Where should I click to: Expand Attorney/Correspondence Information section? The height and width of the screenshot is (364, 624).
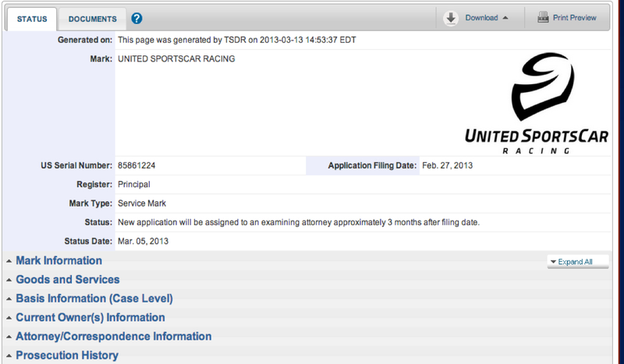[113, 337]
